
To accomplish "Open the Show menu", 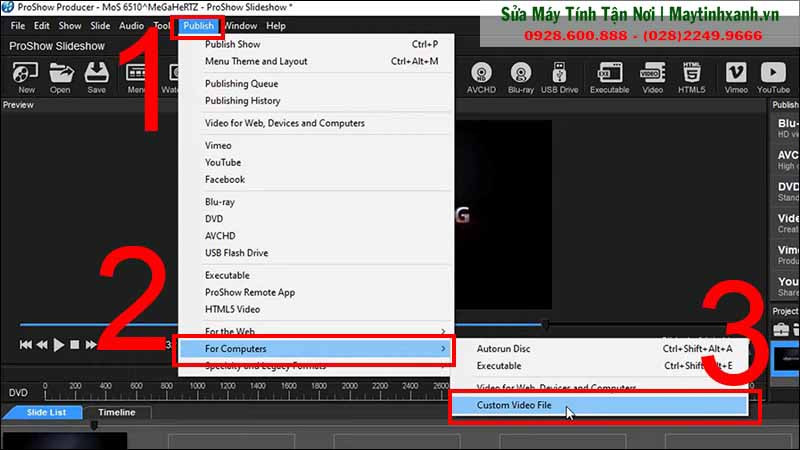I will [69, 26].
